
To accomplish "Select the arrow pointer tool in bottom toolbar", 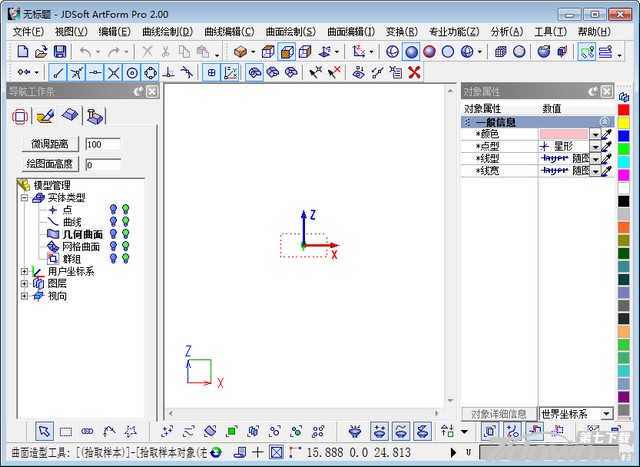I will (x=44, y=431).
